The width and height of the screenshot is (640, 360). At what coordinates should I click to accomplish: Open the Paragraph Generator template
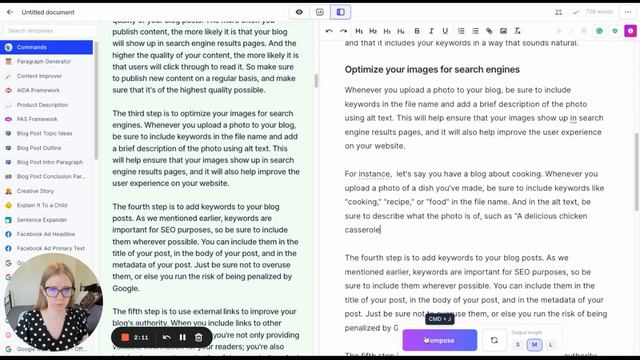47,62
